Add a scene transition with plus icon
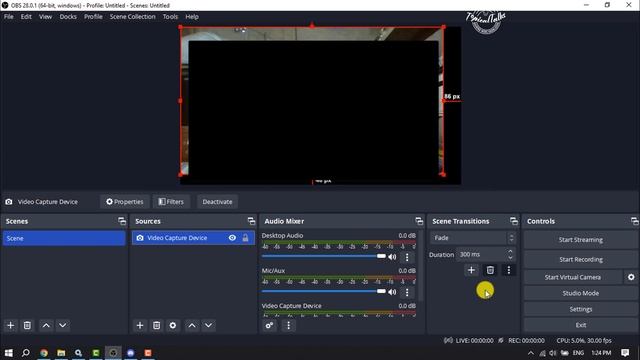This screenshot has width=640, height=360. point(471,270)
